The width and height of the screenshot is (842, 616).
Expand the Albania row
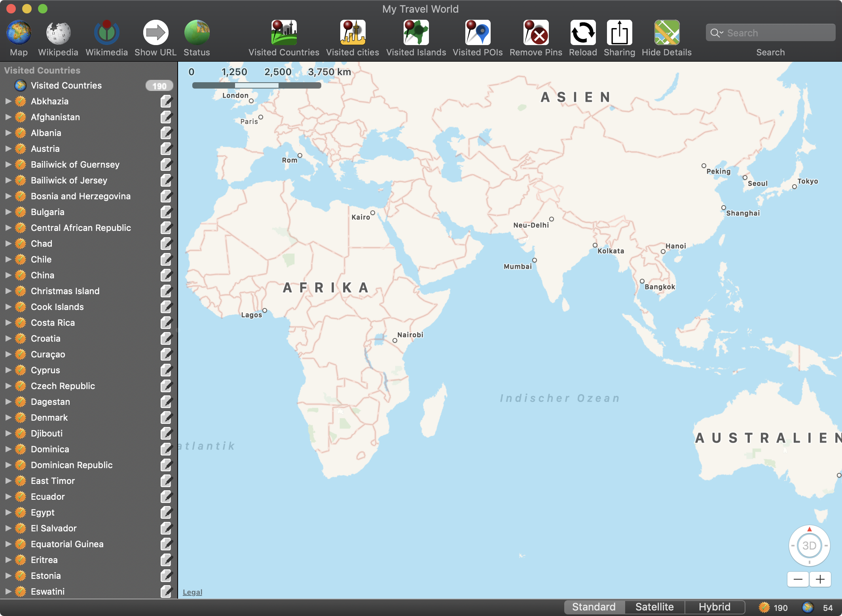click(x=8, y=133)
